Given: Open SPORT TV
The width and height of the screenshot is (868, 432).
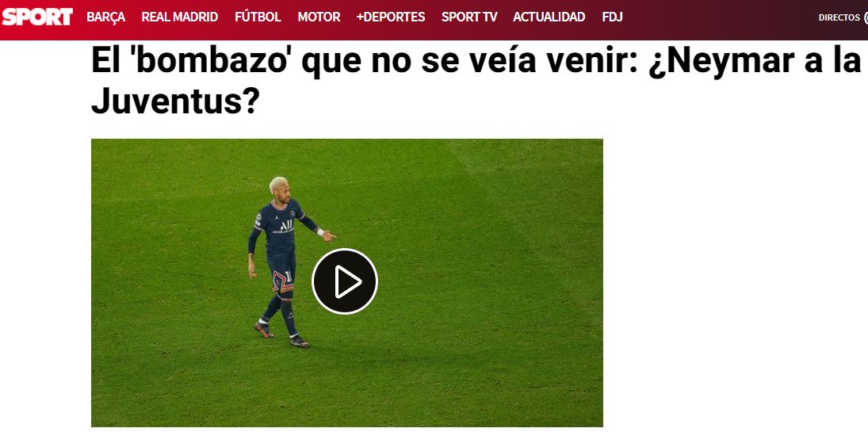Looking at the screenshot, I should tap(469, 17).
